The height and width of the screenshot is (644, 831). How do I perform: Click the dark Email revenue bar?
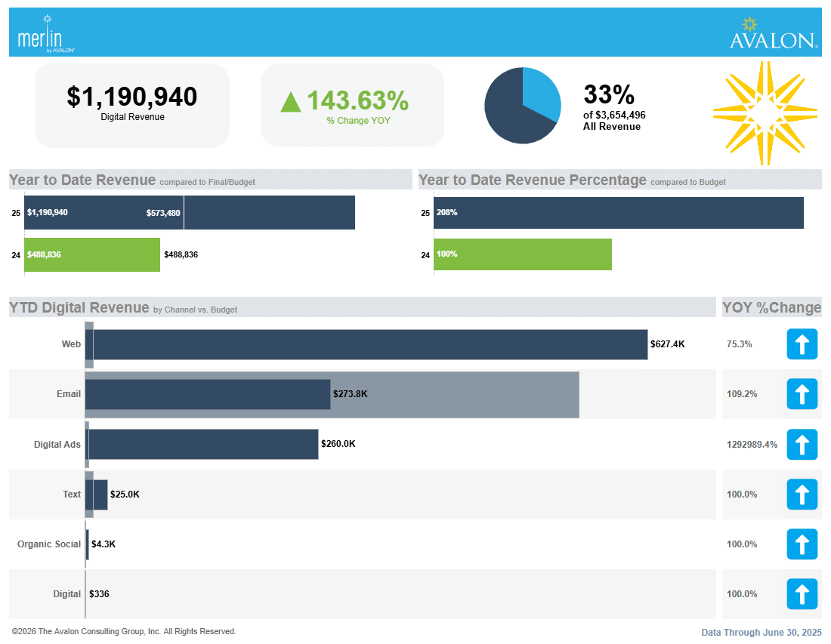click(x=208, y=395)
